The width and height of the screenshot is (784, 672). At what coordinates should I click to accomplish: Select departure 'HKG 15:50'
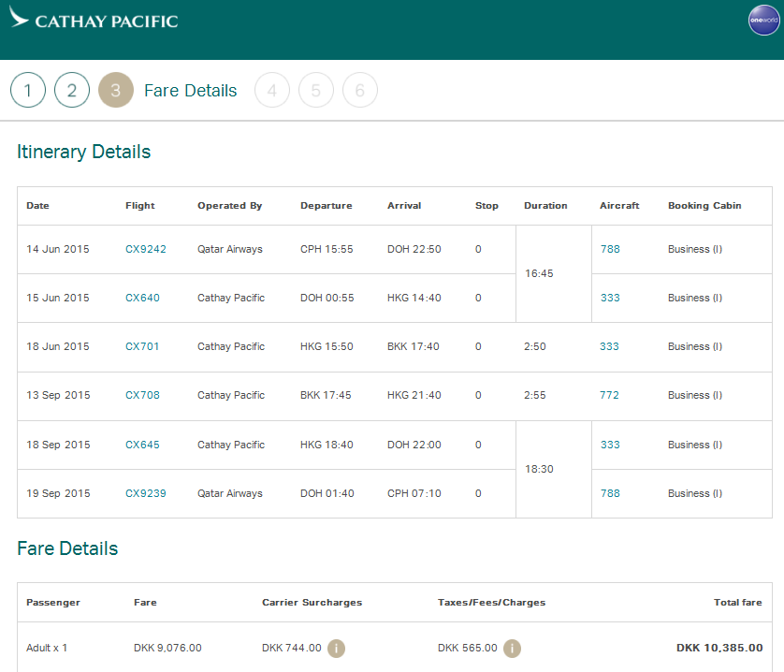point(327,346)
